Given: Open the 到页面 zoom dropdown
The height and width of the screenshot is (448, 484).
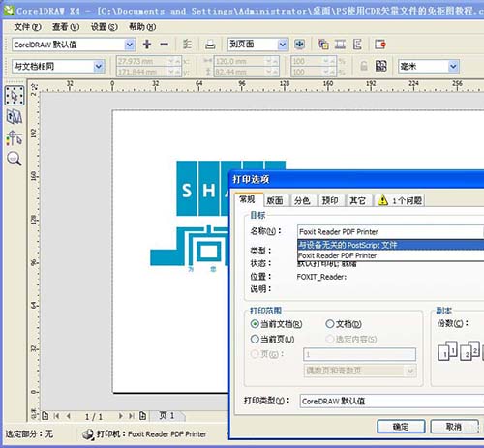Looking at the screenshot, I should pos(283,45).
